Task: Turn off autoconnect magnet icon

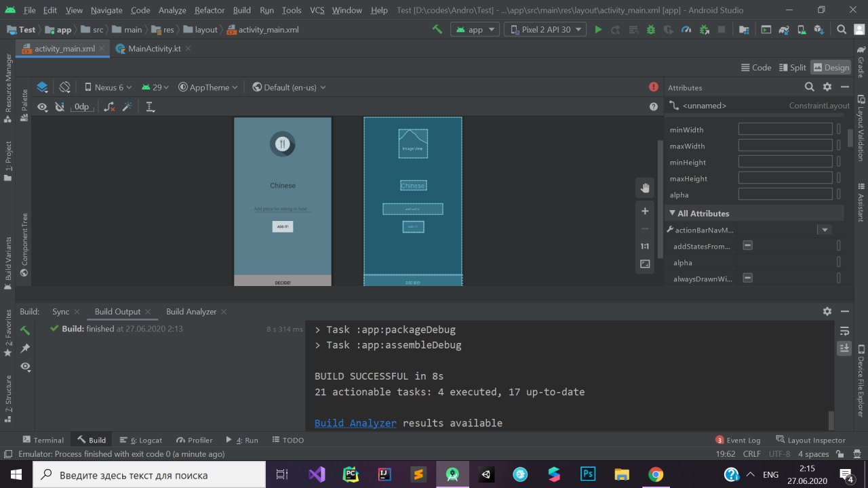Action: coord(60,107)
